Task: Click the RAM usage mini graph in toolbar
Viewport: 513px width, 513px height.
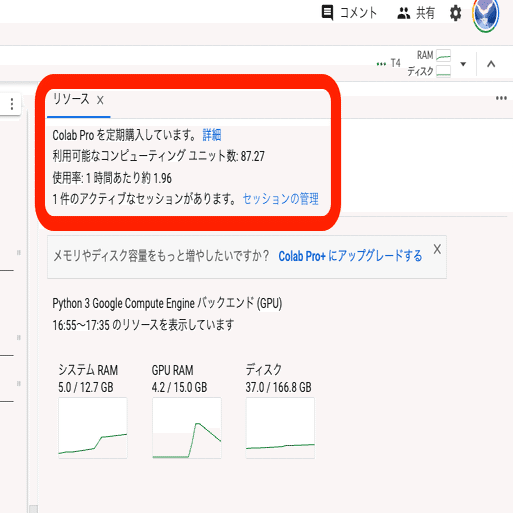Action: tap(444, 55)
